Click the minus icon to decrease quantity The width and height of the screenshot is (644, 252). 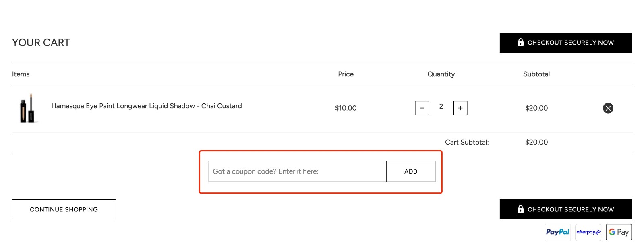(x=422, y=108)
